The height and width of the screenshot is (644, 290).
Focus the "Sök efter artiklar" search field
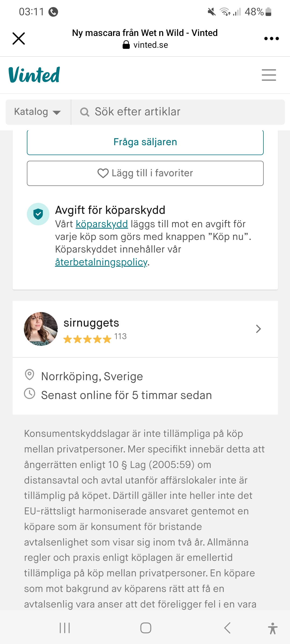tap(177, 112)
